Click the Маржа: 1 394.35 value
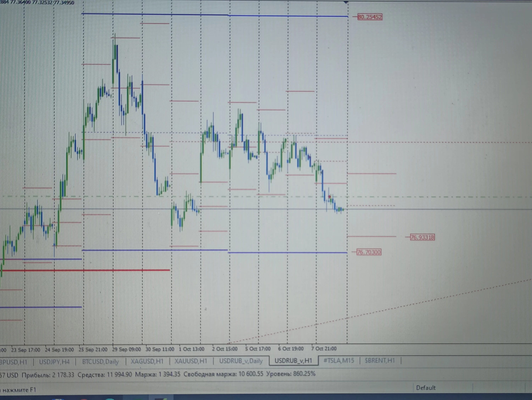The height and width of the screenshot is (400, 532). (x=157, y=374)
